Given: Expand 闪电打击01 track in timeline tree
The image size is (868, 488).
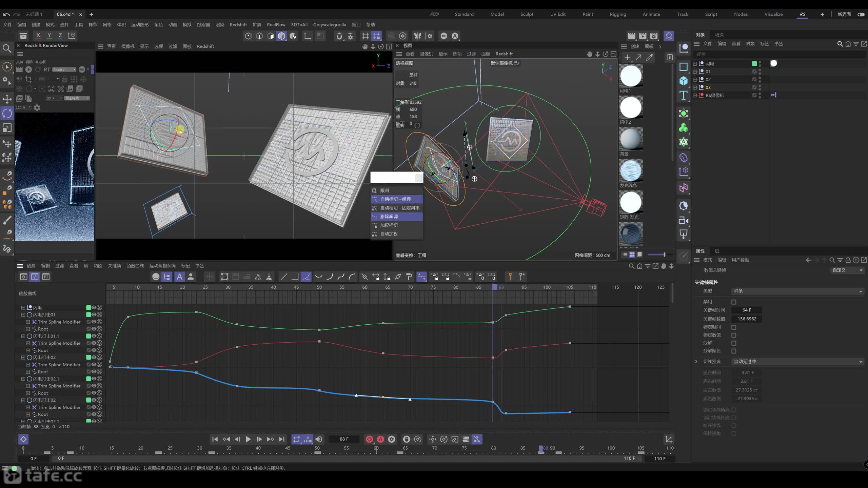Looking at the screenshot, I should click(x=23, y=315).
